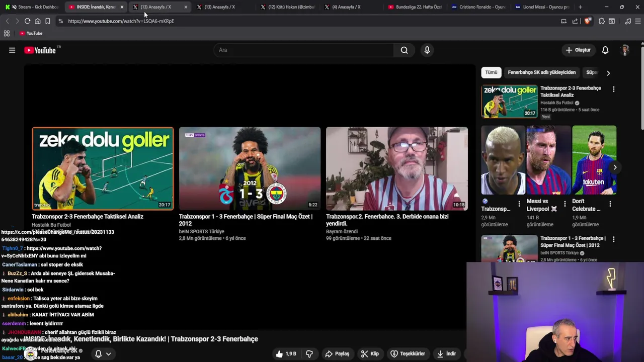Reload the page

27,21
